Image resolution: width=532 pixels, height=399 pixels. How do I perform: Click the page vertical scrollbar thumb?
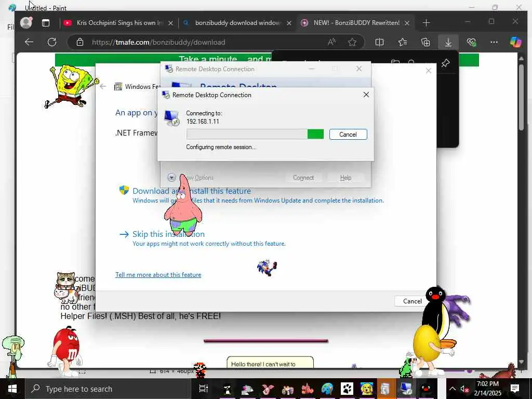pos(521,97)
